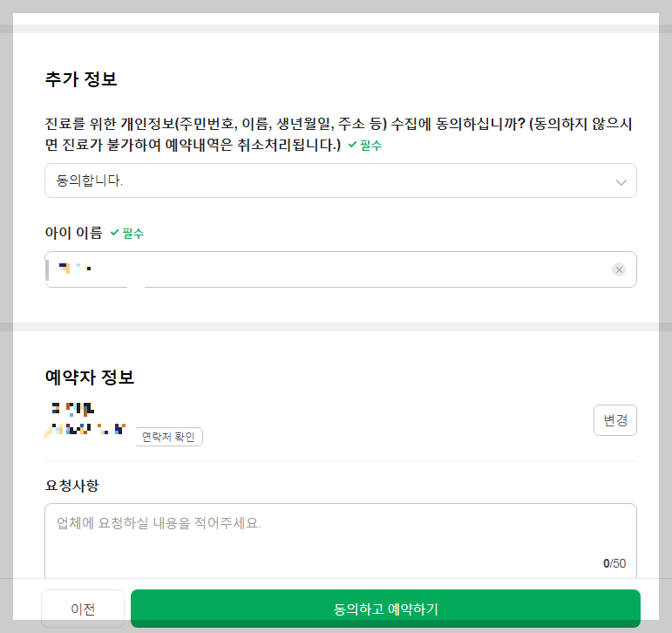Click the 필수 mark after consent question

tap(364, 145)
